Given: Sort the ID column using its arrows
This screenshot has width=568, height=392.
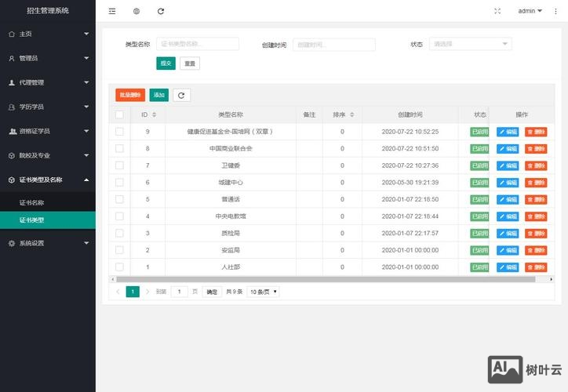Looking at the screenshot, I should pyautogui.click(x=154, y=114).
